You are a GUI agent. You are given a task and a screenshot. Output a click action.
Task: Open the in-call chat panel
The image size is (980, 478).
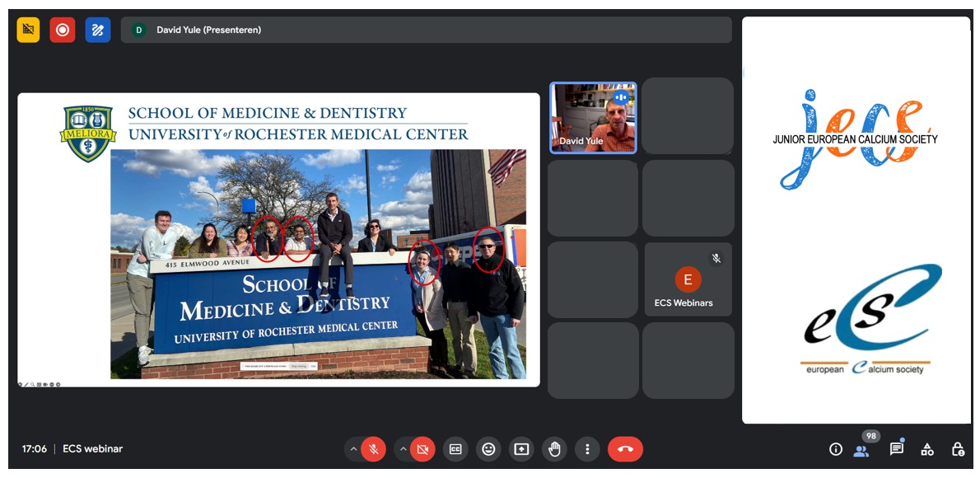[897, 449]
